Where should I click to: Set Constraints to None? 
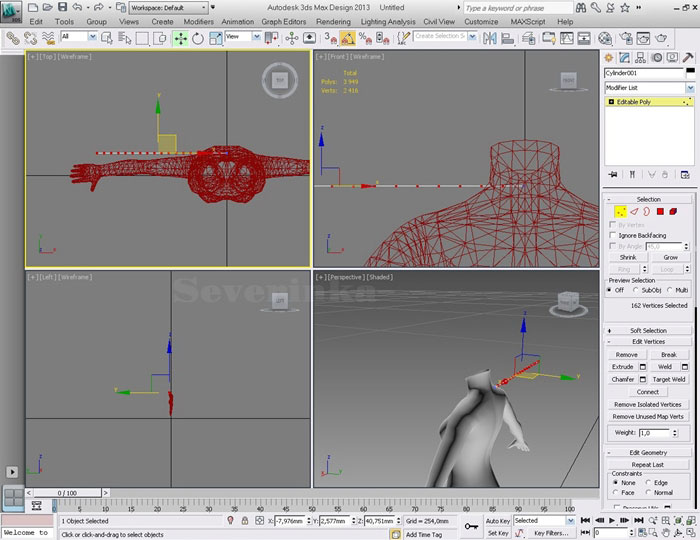click(616, 482)
